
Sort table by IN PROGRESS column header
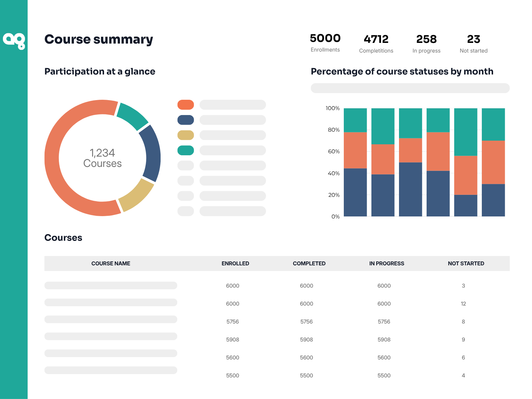point(387,263)
